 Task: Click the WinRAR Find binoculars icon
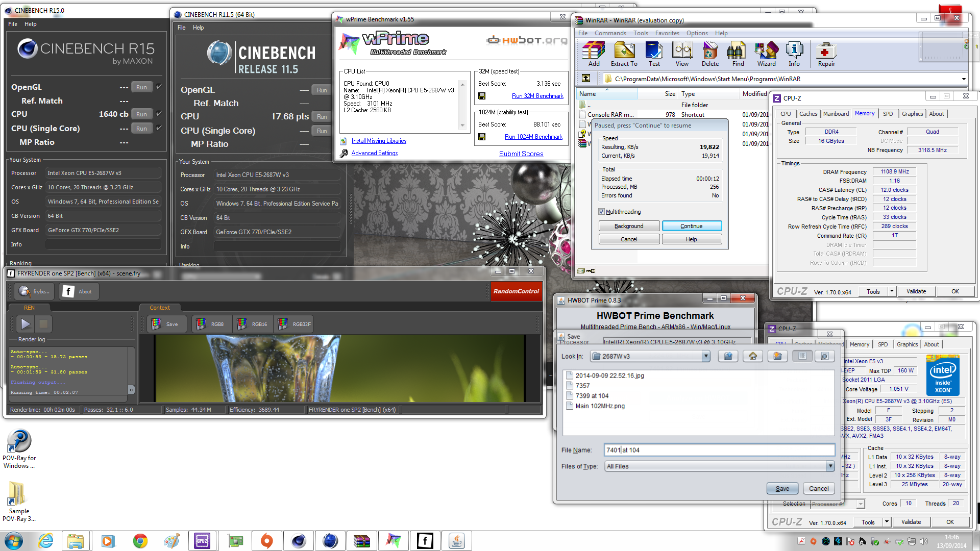(x=738, y=54)
